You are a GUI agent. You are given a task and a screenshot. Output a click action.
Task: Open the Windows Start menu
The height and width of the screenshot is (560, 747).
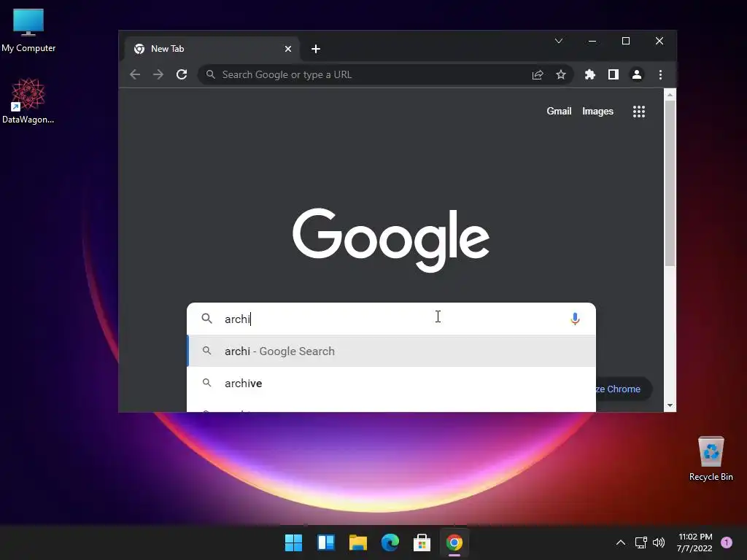(293, 542)
